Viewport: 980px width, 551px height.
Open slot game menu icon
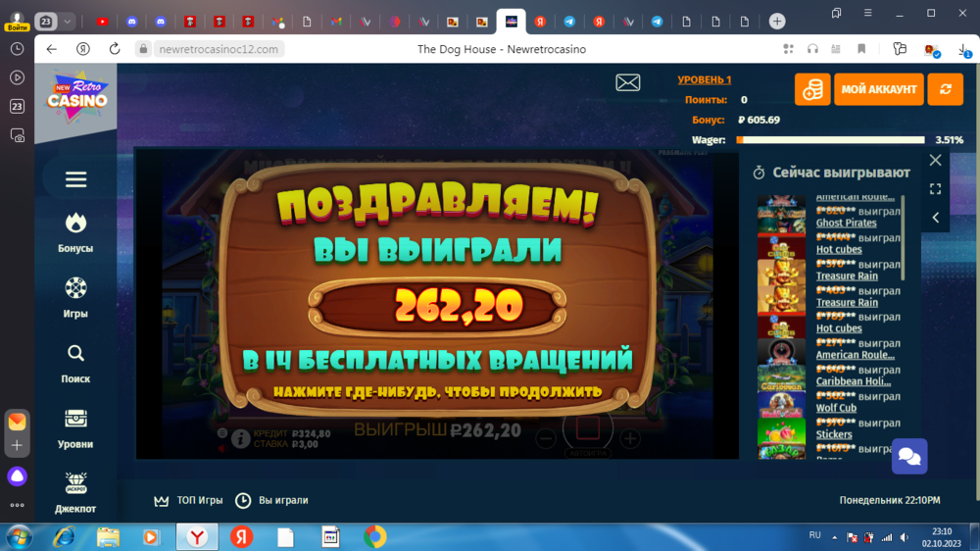pos(221,432)
